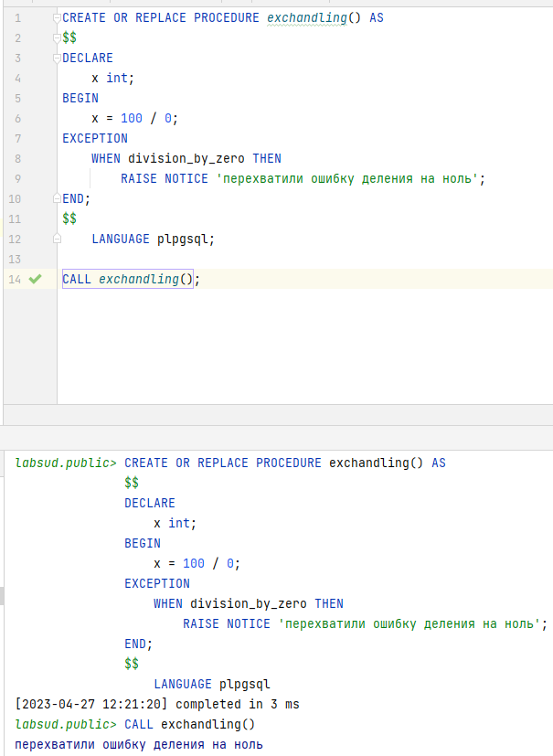Image resolution: width=553 pixels, height=756 pixels.
Task: Toggle fold marker beside first $$ on line 2
Action: pyautogui.click(x=57, y=38)
